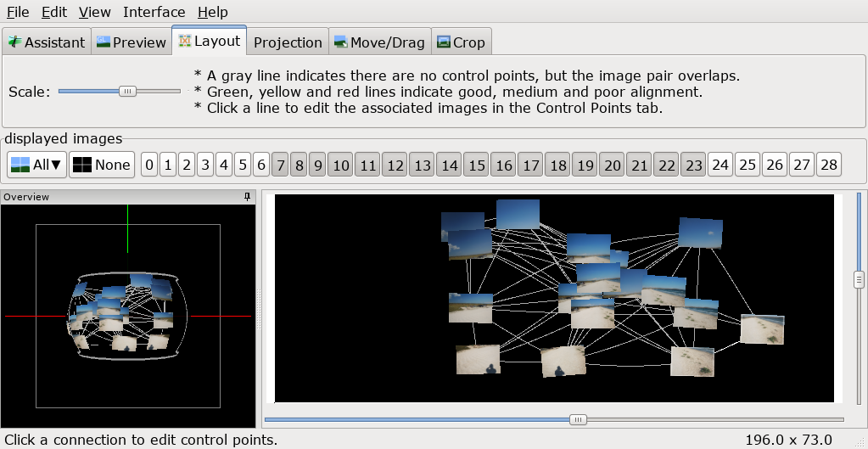
Task: Click the Scale slider handle
Action: coord(127,92)
